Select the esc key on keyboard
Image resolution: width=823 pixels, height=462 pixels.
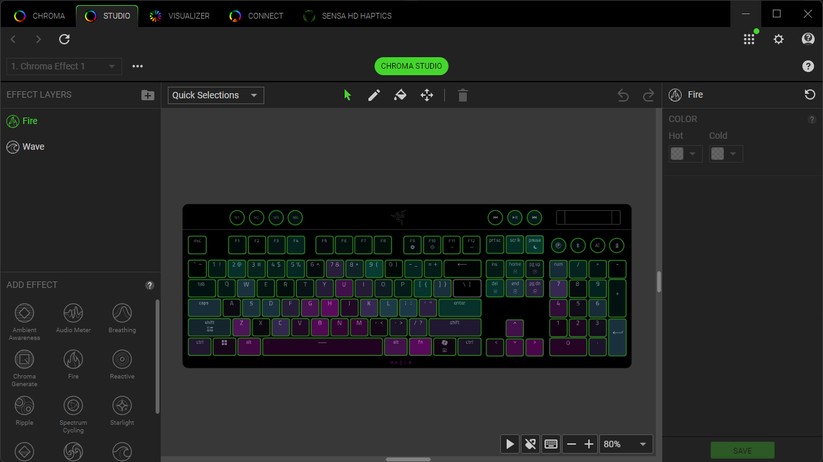pos(197,245)
